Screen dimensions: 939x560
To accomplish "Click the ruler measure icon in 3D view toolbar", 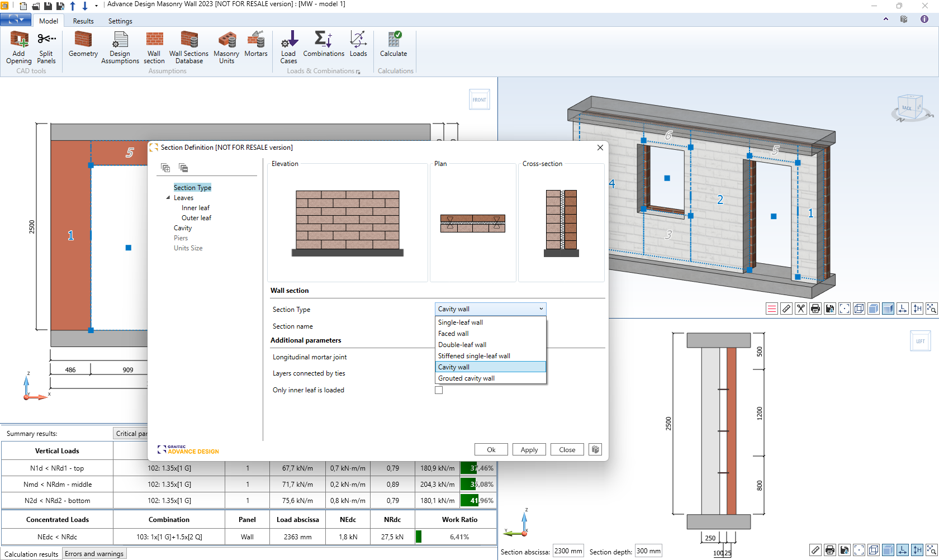I will pos(786,309).
